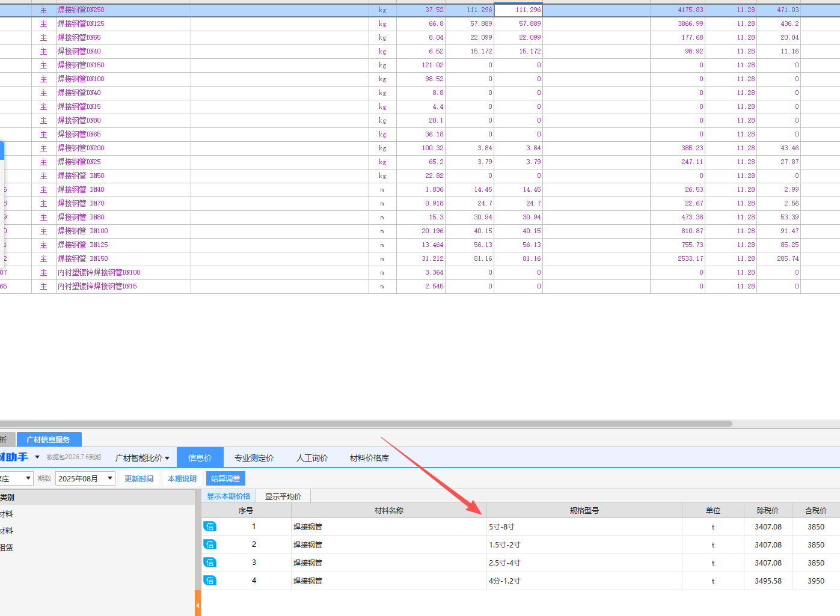Click the 3866.99 amount cell
This screenshot has height=616, width=840.
pyautogui.click(x=678, y=24)
